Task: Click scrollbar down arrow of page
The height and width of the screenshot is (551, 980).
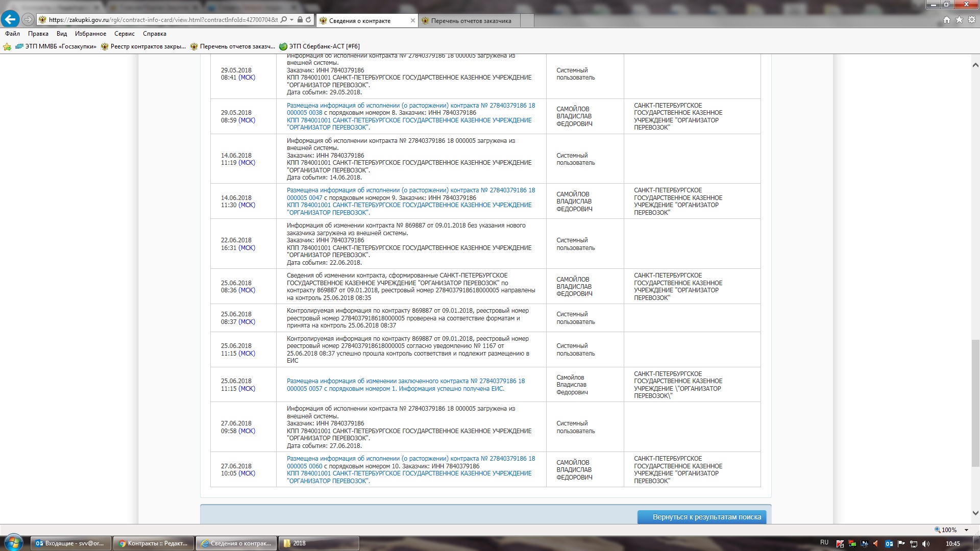Action: click(x=975, y=513)
